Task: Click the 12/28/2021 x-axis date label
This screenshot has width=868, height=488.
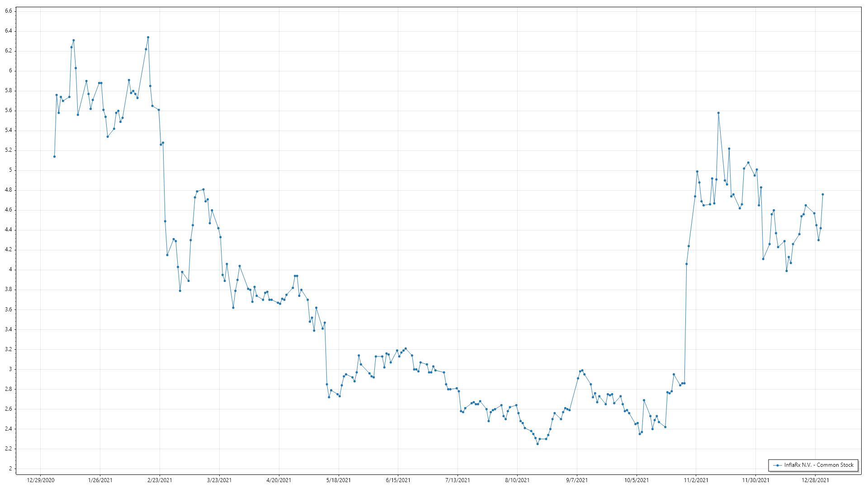Action: point(815,480)
